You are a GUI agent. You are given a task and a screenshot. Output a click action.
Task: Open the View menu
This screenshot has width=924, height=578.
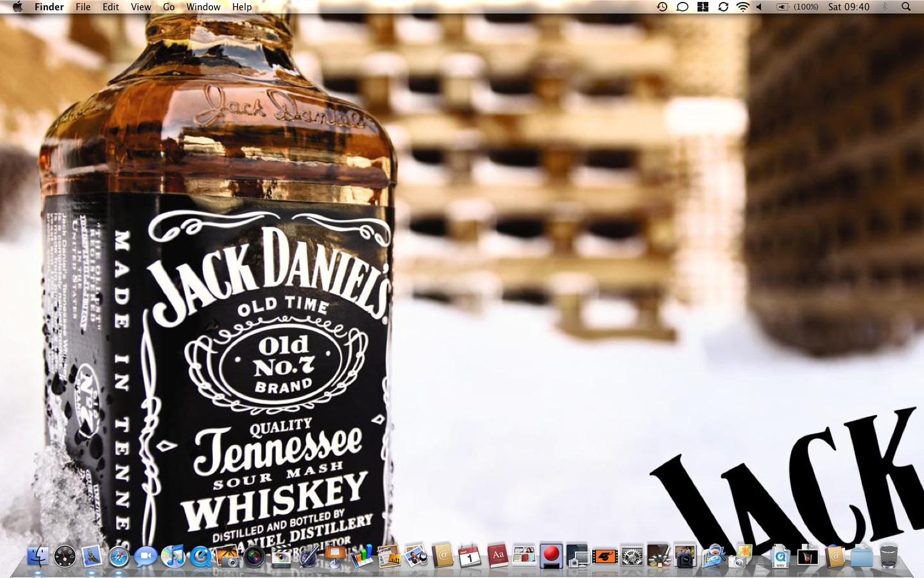[x=141, y=7]
